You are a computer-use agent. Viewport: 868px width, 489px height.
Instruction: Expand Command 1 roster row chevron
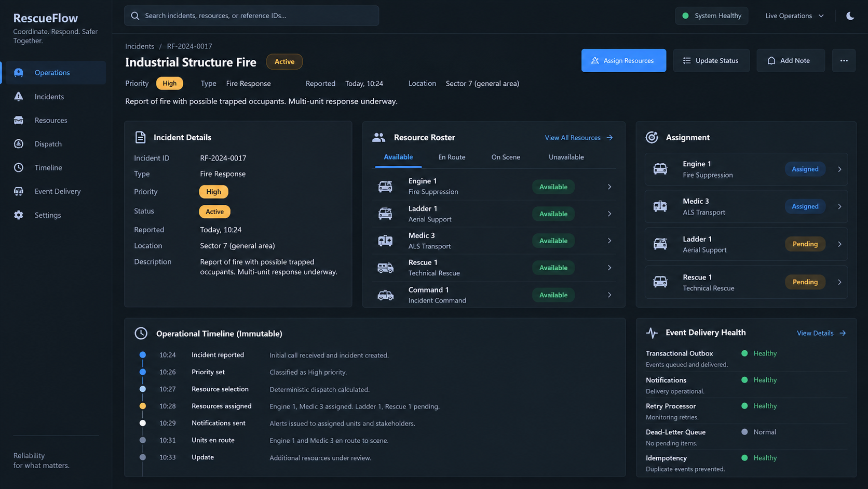click(609, 295)
